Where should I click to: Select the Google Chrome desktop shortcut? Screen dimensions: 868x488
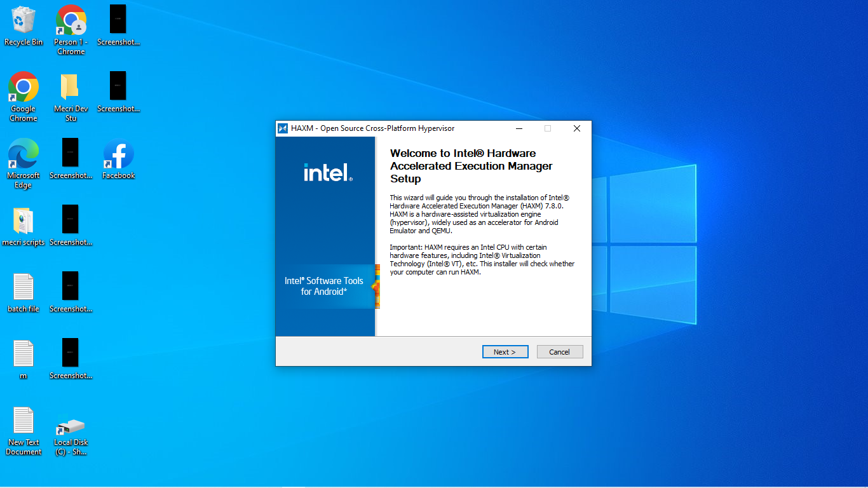tap(24, 96)
